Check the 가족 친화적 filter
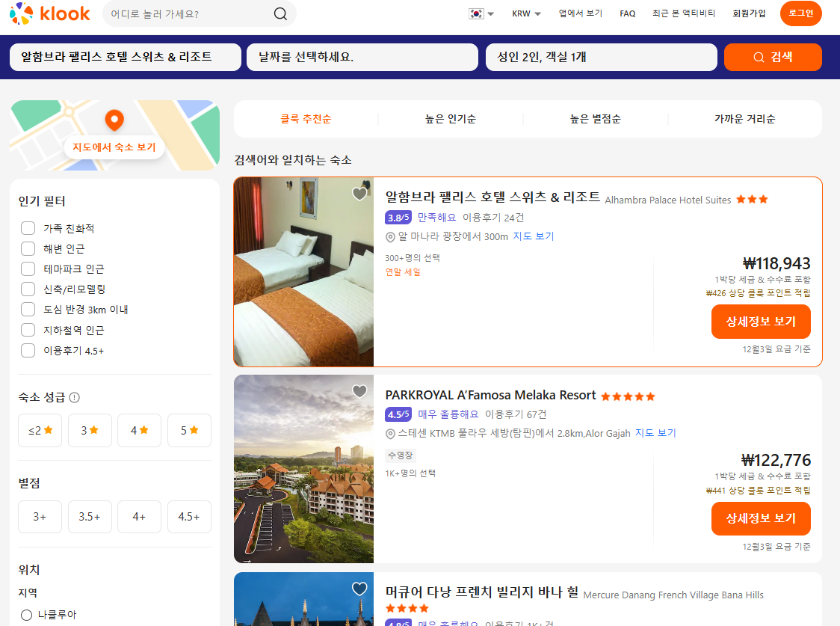The image size is (840, 626). (28, 228)
